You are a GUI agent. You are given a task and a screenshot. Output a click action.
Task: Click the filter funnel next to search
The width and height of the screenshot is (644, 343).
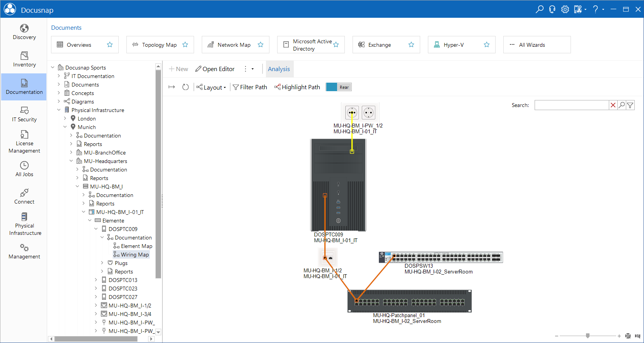(630, 105)
